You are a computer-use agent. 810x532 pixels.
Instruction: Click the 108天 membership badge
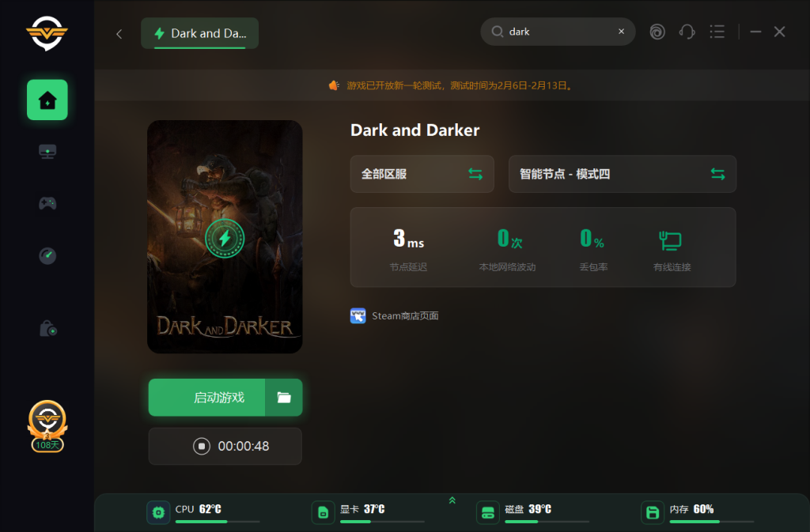click(x=47, y=427)
